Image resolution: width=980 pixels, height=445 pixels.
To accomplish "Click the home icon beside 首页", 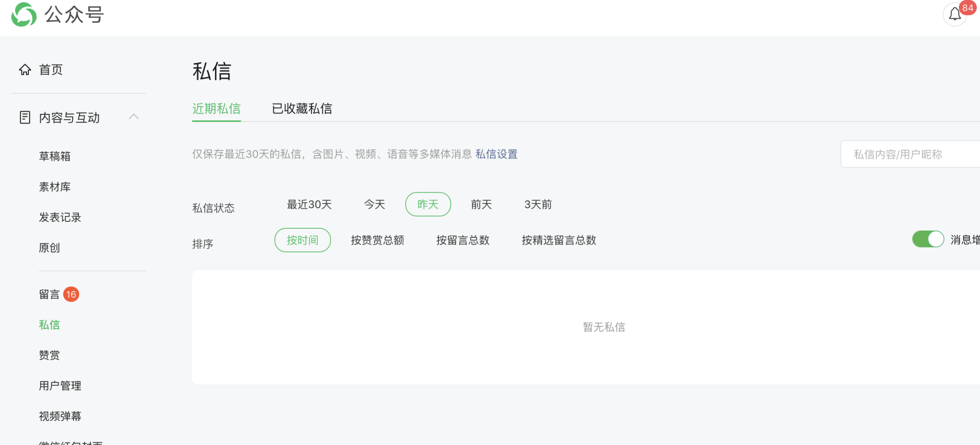I will tap(25, 70).
